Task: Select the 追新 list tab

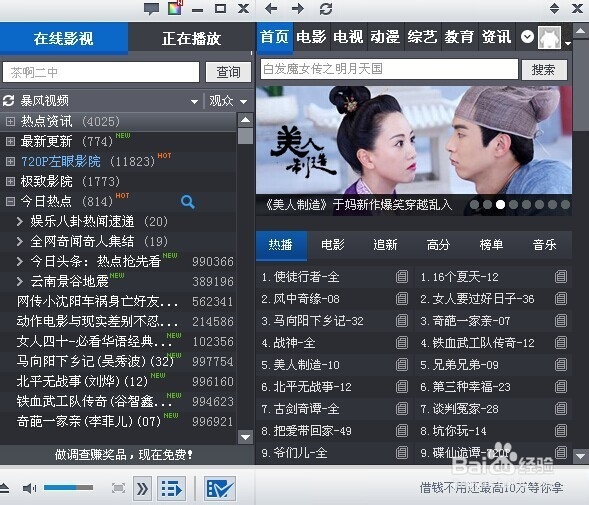Action: (x=385, y=245)
